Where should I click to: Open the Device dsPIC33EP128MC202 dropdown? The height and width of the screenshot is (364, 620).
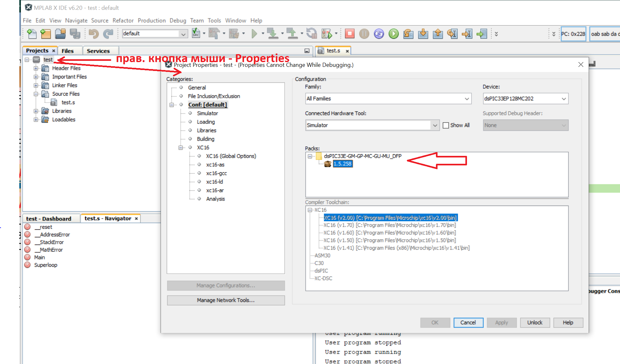point(564,99)
